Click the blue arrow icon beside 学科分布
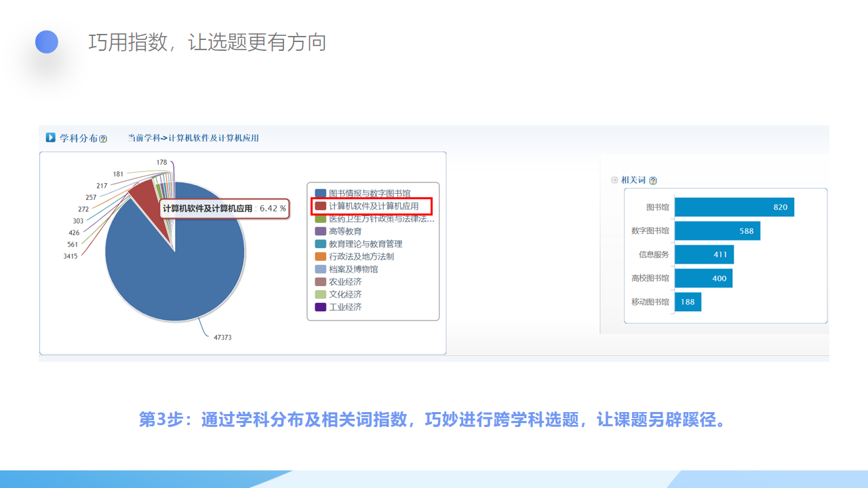The image size is (868, 488). click(x=50, y=138)
